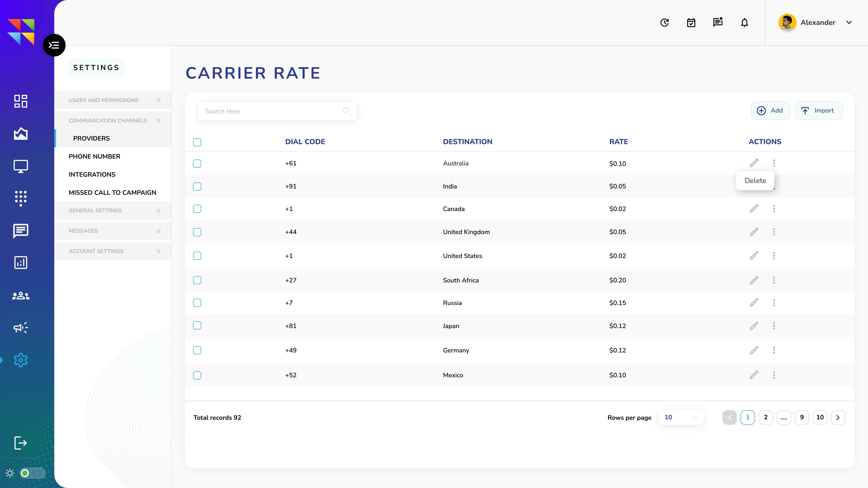Expand the Messages settings section
This screenshot has height=488, width=868.
[113, 231]
